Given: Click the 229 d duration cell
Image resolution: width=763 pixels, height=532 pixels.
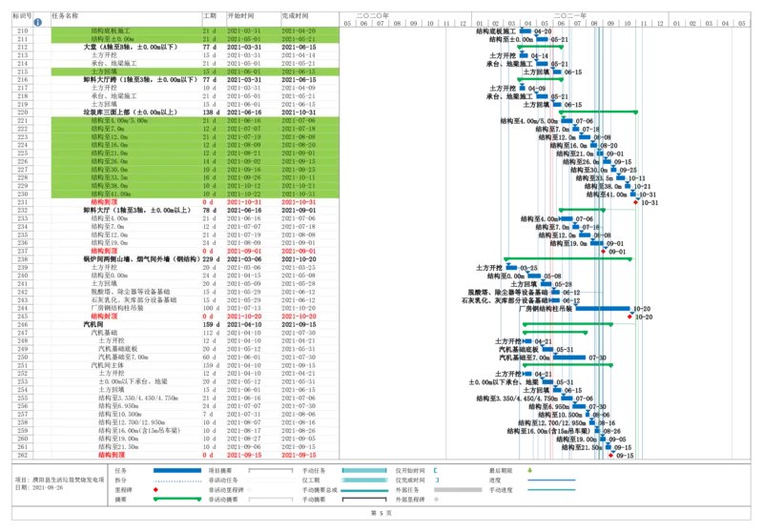Looking at the screenshot, I should (x=210, y=259).
